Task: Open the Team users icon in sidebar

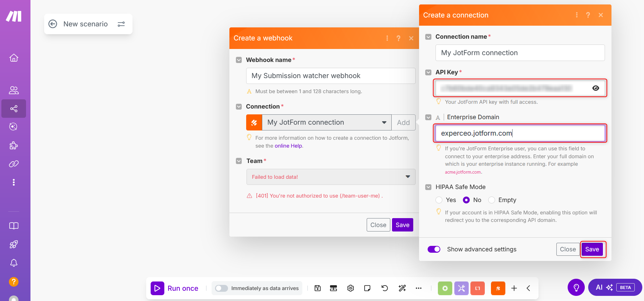Action: 14,90
